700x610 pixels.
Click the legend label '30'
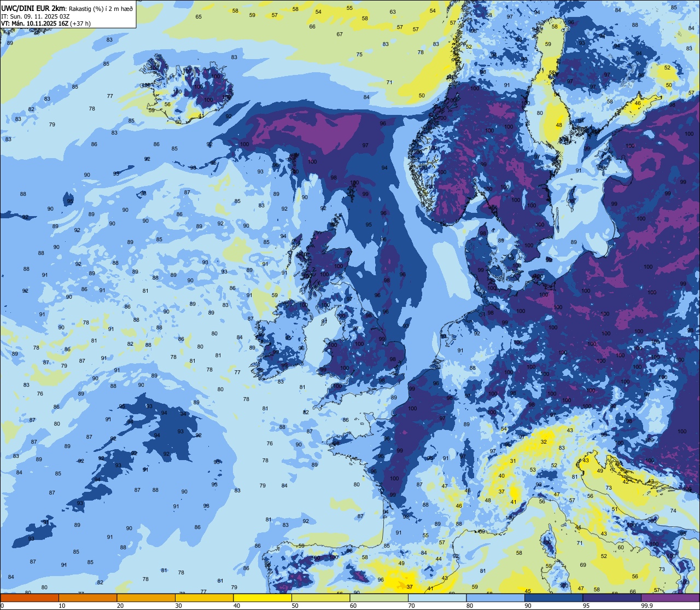[x=178, y=606]
